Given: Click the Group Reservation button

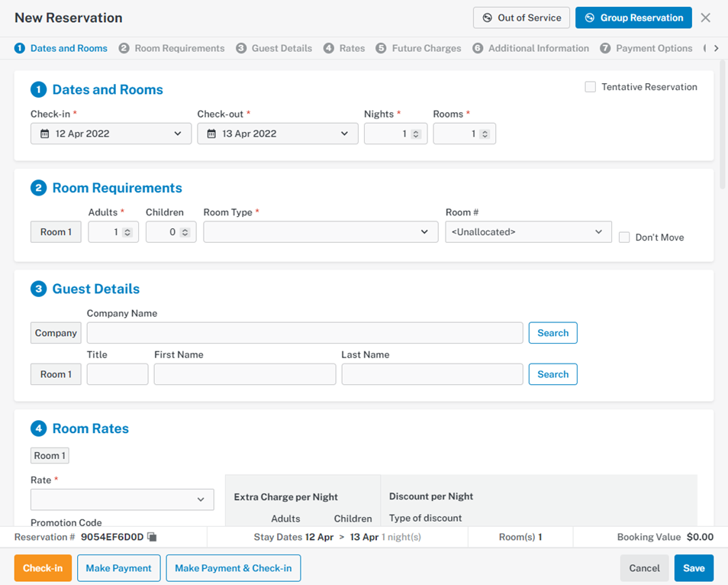Looking at the screenshot, I should [633, 18].
